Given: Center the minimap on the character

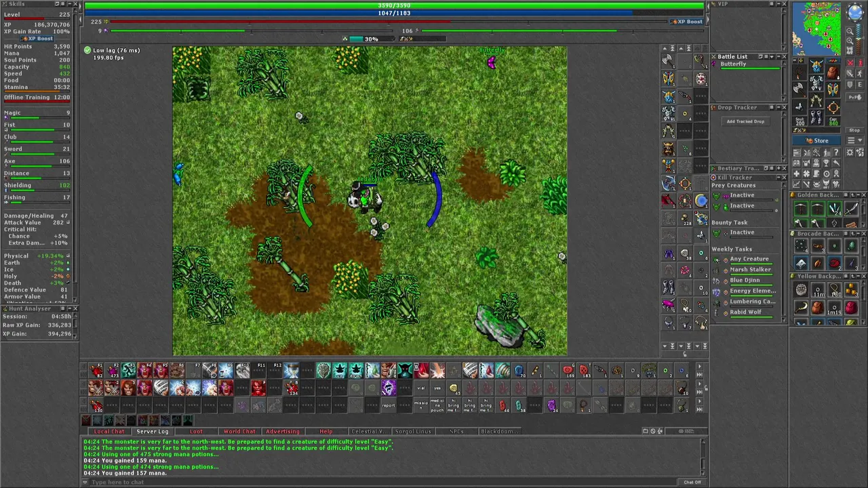Looking at the screenshot, I should (x=850, y=51).
